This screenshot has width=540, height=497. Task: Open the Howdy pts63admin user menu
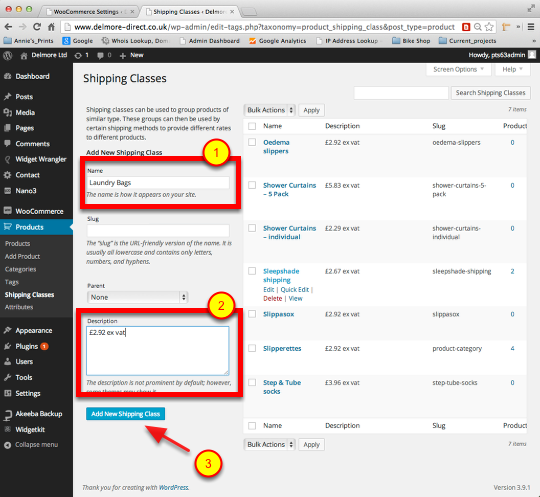[x=501, y=55]
